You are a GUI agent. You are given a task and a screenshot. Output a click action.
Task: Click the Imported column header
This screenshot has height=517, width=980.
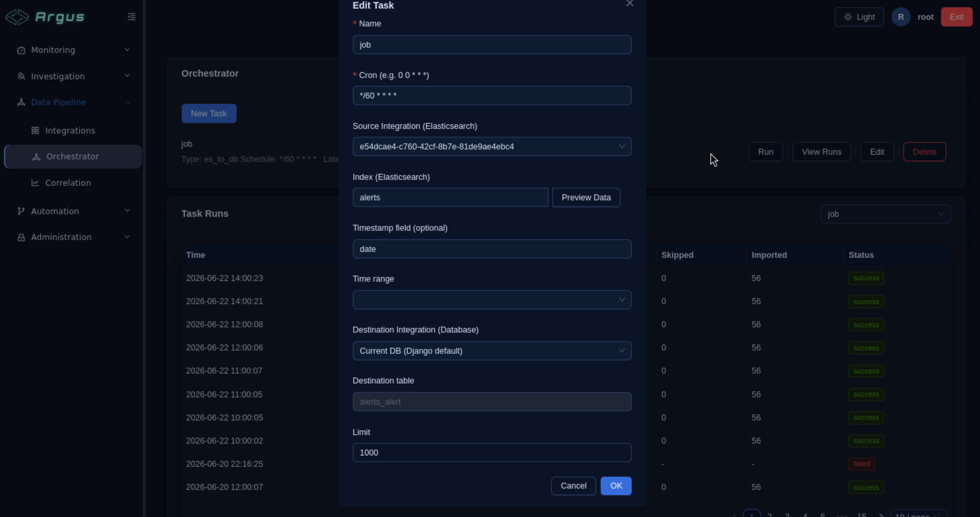tap(769, 255)
